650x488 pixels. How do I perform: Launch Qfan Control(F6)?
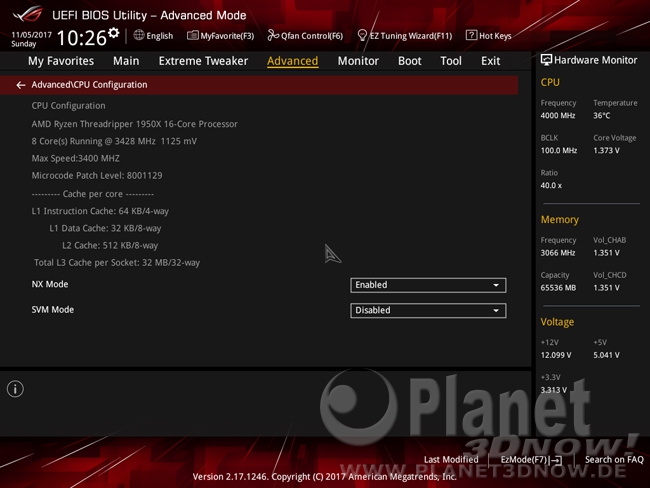305,36
